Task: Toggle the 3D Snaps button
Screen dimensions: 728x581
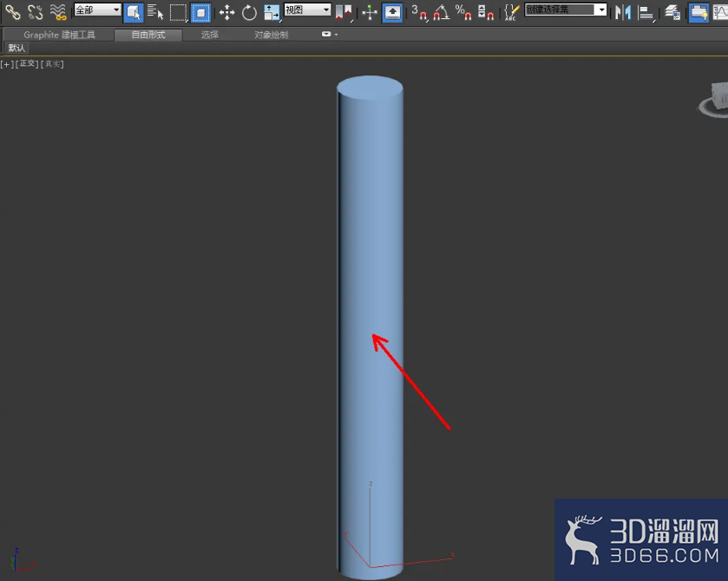Action: coord(419,12)
